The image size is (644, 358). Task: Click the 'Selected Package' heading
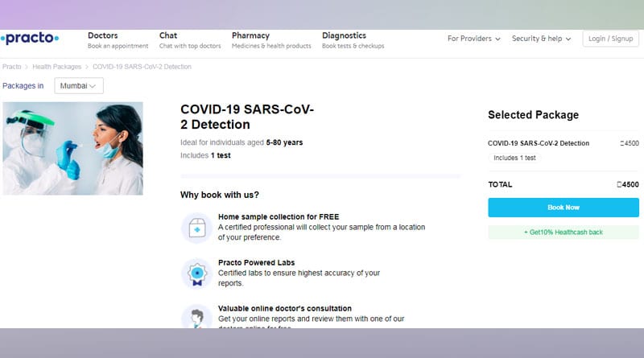point(533,115)
